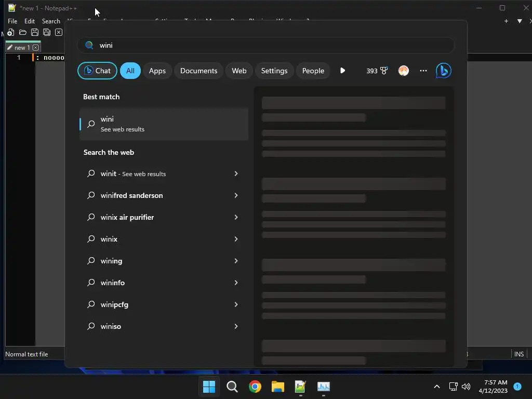Expand wininfo suggestion chevron
The height and width of the screenshot is (399, 532).
[x=236, y=283]
